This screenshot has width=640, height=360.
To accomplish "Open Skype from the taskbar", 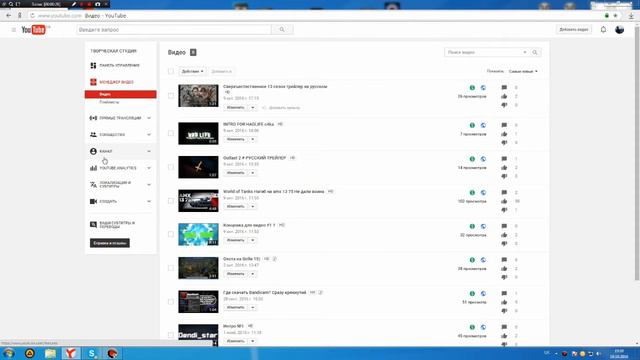I will pos(92,353).
